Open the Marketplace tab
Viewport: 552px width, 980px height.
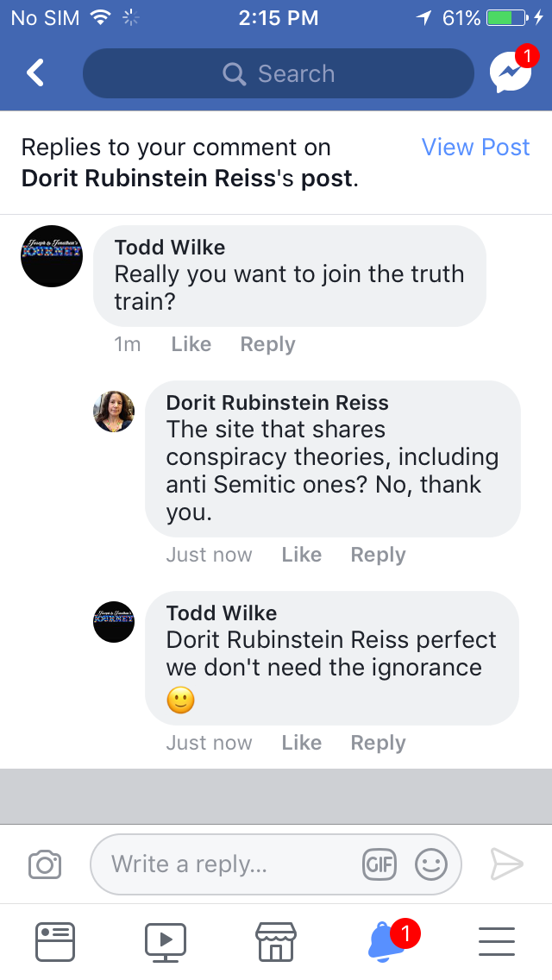(276, 940)
